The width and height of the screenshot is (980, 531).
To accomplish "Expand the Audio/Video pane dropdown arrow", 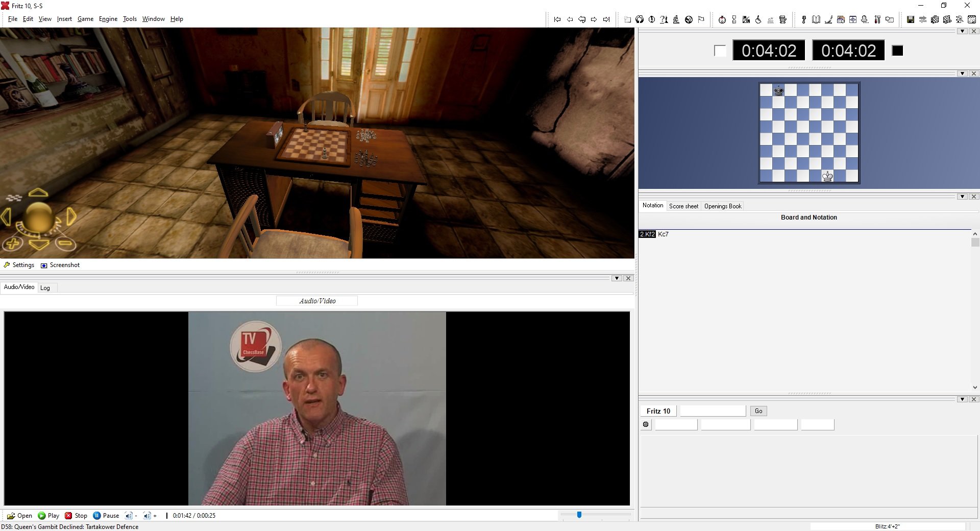I will coord(617,278).
